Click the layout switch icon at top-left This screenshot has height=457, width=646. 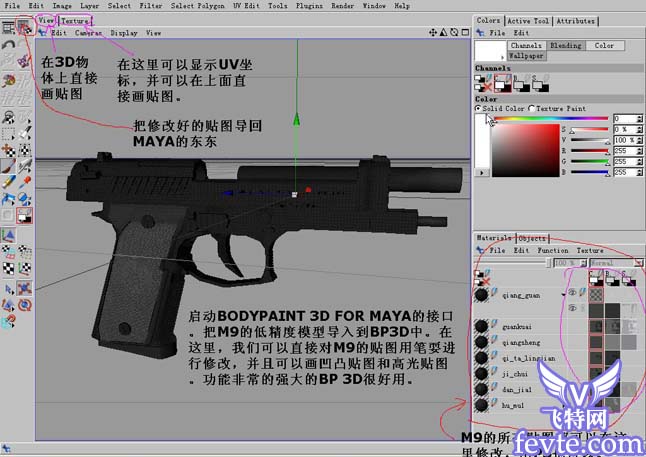click(x=8, y=27)
